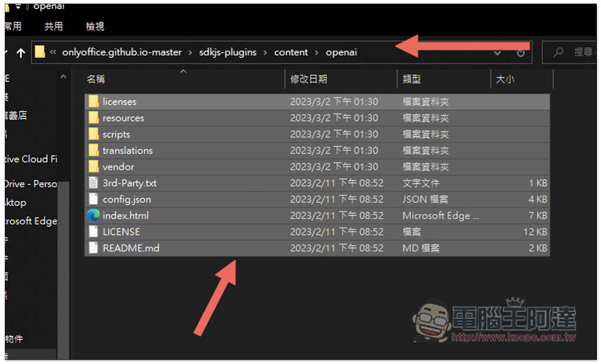The image size is (601, 364).
Task: Select the README.md file name
Action: coord(131,248)
